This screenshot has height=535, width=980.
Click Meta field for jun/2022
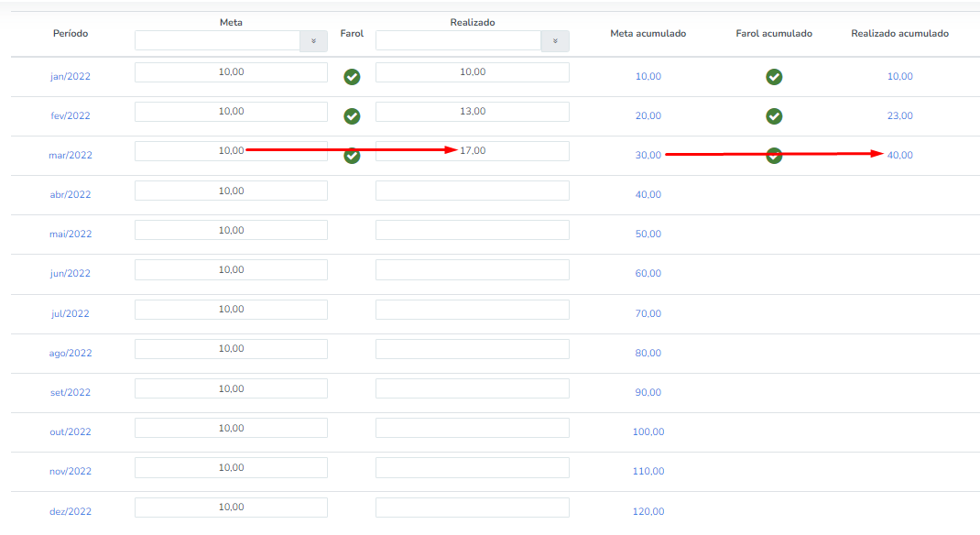pyautogui.click(x=231, y=270)
